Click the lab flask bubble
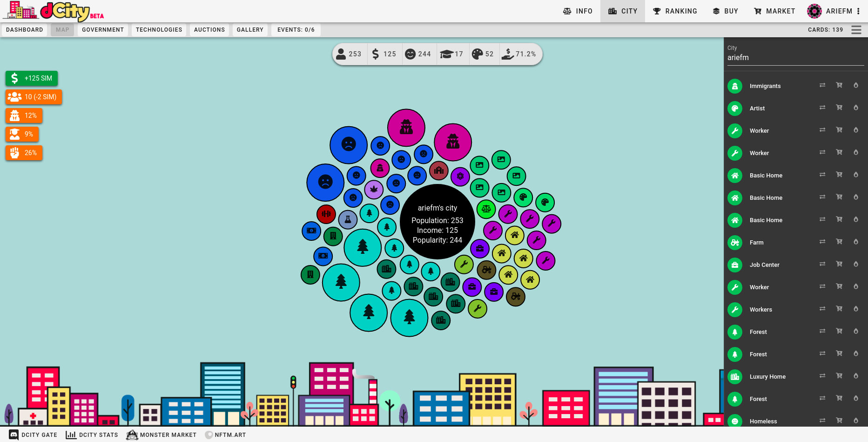This screenshot has width=868, height=442. pyautogui.click(x=348, y=219)
